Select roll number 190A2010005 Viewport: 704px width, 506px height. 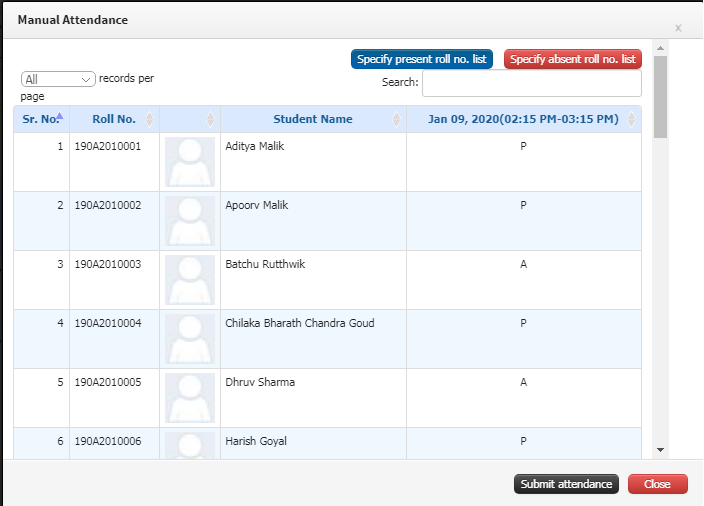pyautogui.click(x=108, y=382)
